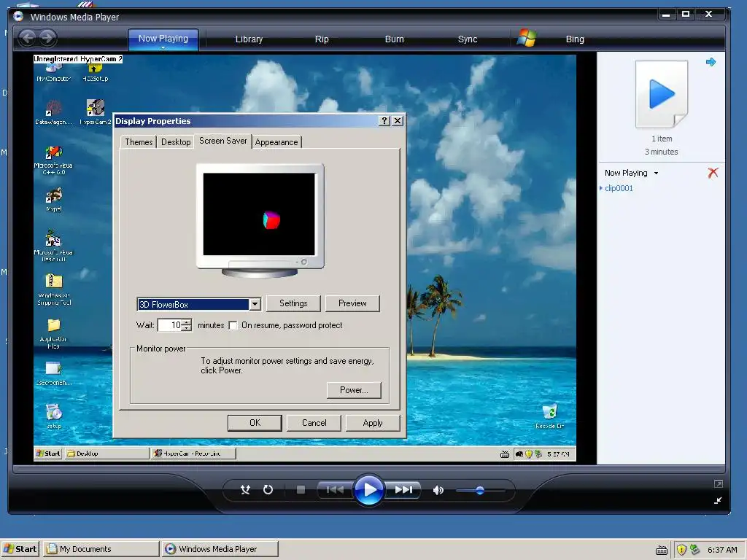Switch to full screen view icon
Viewport: 747px width, 560px height.
point(719,484)
